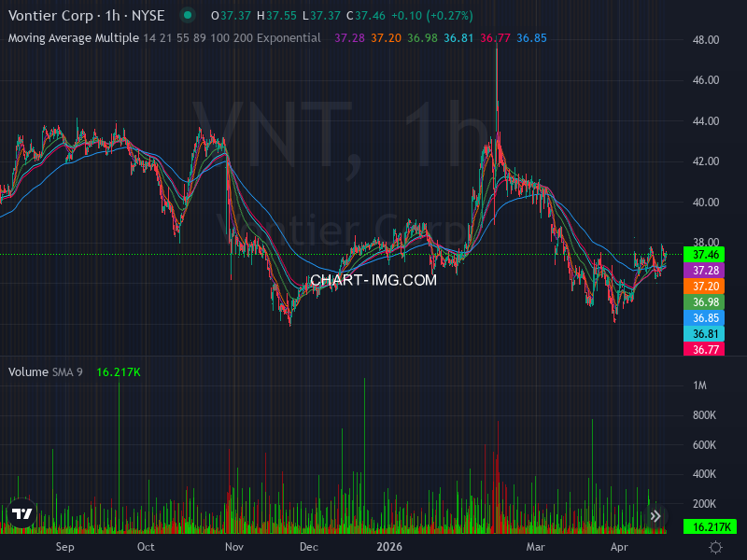The image size is (747, 560).
Task: Click the 2026 label on the time axis
Action: tap(389, 548)
